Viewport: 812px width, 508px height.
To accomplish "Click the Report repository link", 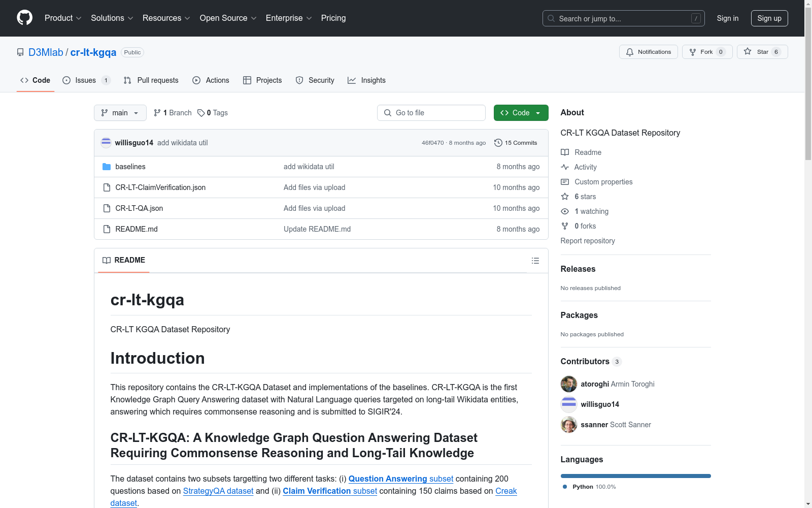I will pyautogui.click(x=588, y=241).
